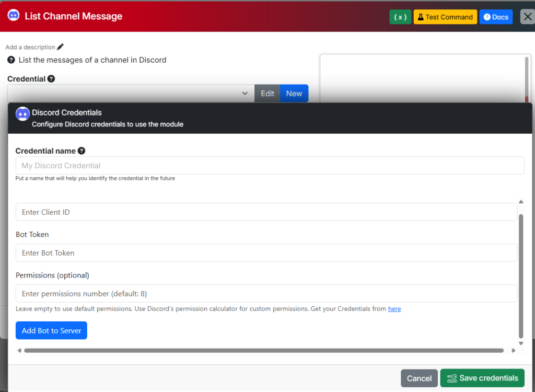The image size is (535, 392).
Task: Expand the Credential dropdown
Action: (131, 94)
